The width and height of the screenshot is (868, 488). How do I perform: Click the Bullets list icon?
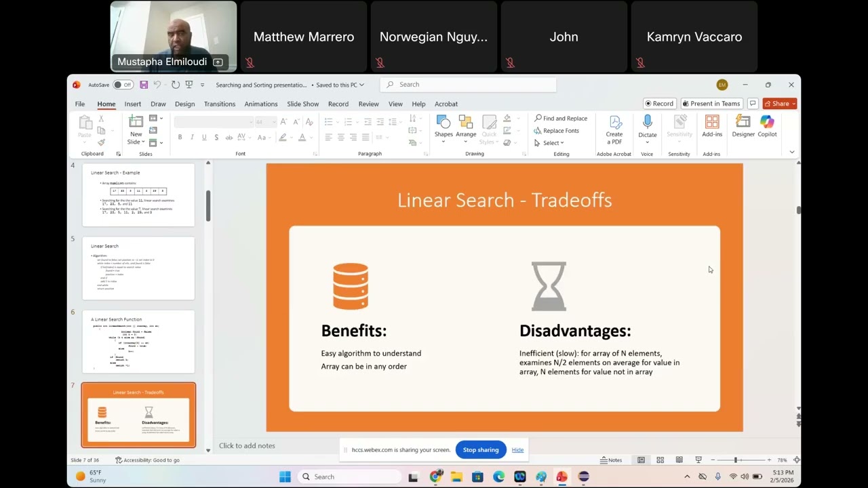(328, 121)
